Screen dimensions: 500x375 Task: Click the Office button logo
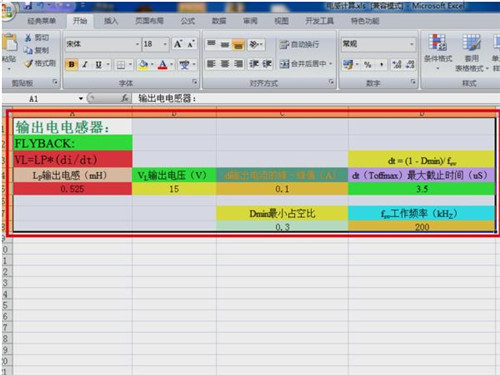(x=6, y=10)
